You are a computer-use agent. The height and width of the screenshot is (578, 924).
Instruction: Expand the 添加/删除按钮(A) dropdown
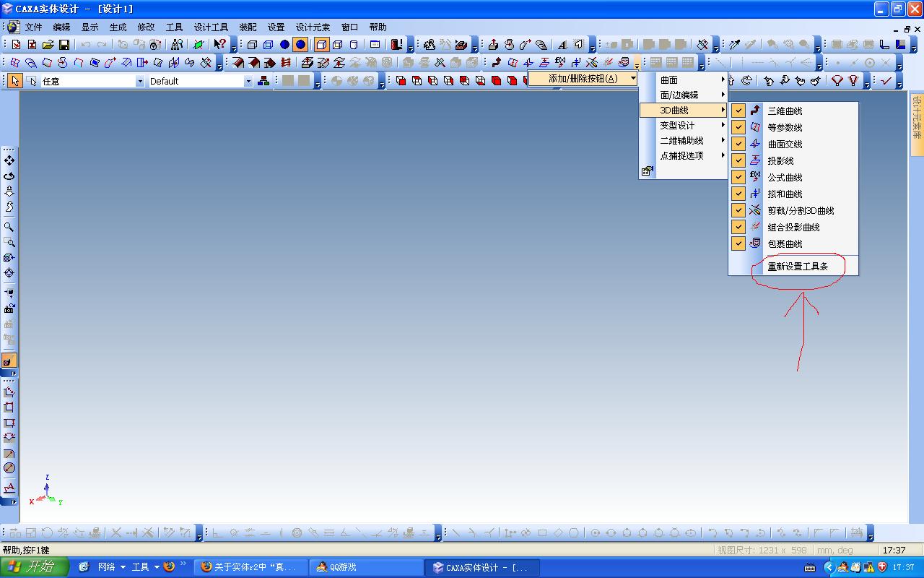click(x=583, y=78)
